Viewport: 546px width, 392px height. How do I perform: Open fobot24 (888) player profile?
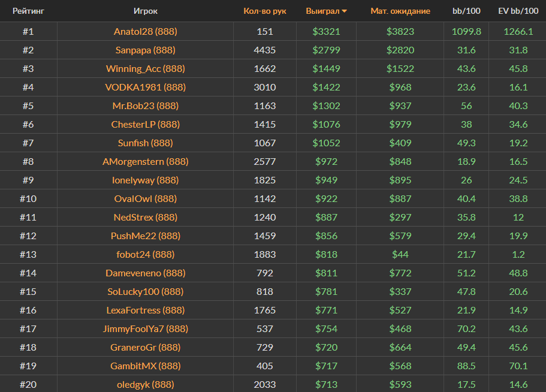146,255
